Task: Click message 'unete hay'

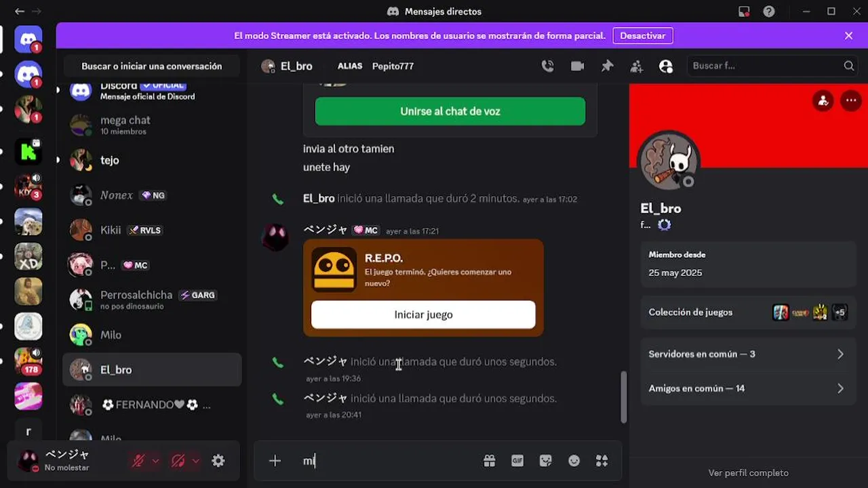Action: point(326,167)
